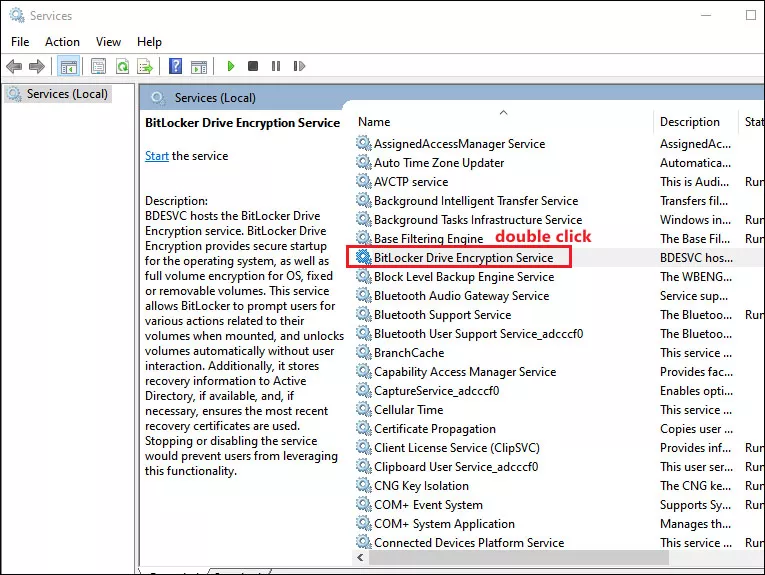
Task: Click the gear icon for CNG Key Isolation
Action: [x=363, y=486]
